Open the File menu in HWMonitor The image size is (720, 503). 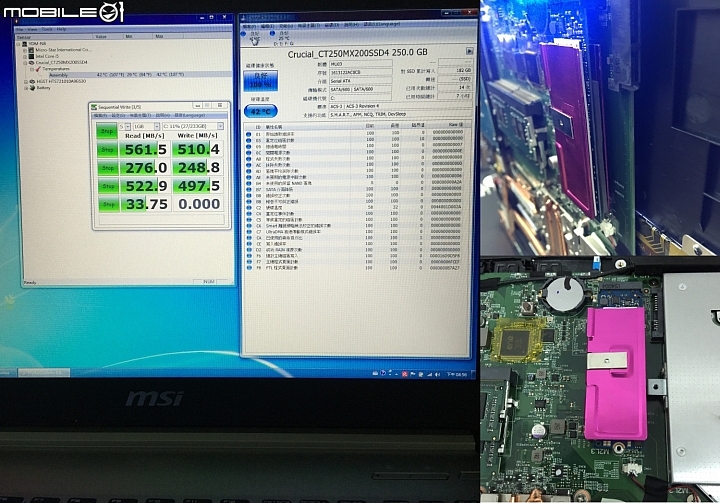(20, 29)
